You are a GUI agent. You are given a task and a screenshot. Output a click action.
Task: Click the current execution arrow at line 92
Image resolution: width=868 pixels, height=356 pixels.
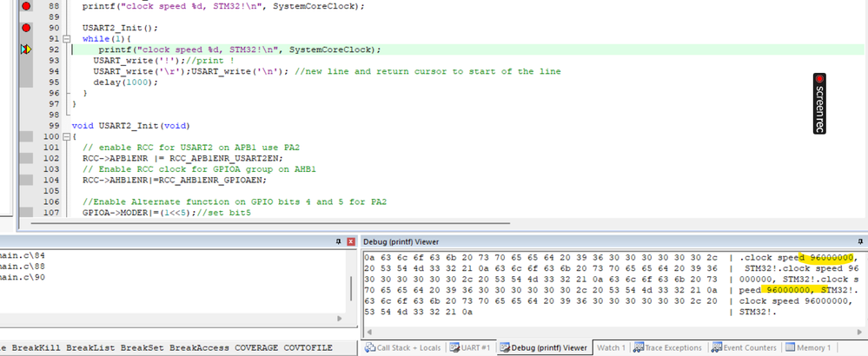pyautogui.click(x=26, y=49)
